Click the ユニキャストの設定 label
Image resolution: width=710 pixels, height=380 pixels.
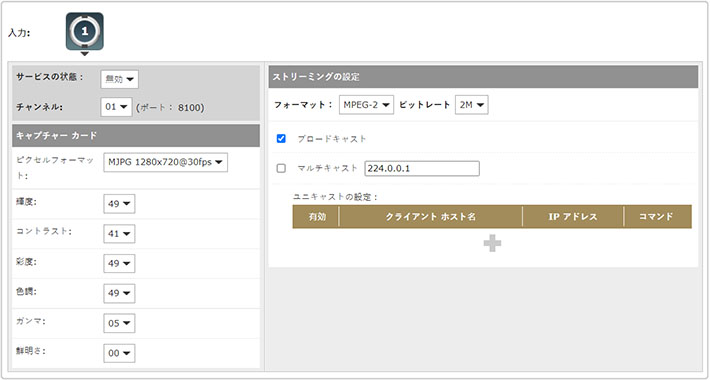pos(336,197)
